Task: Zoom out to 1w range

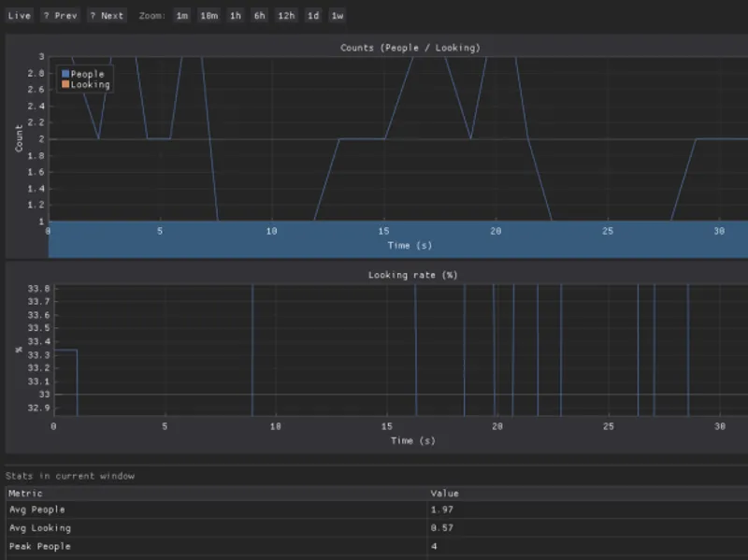Action: click(337, 16)
